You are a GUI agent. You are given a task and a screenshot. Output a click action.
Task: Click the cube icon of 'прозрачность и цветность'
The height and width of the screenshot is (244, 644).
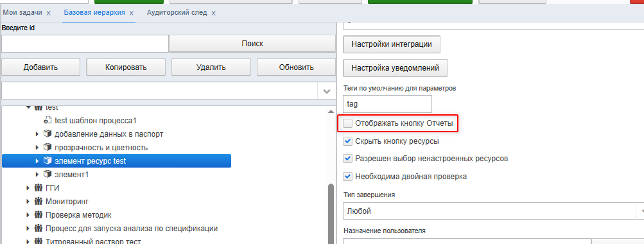(x=48, y=147)
